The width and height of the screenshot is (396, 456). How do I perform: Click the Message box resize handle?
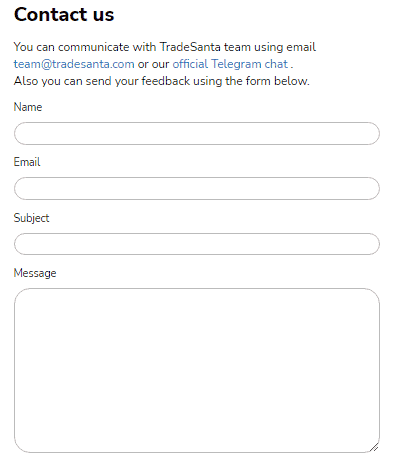pyautogui.click(x=374, y=447)
